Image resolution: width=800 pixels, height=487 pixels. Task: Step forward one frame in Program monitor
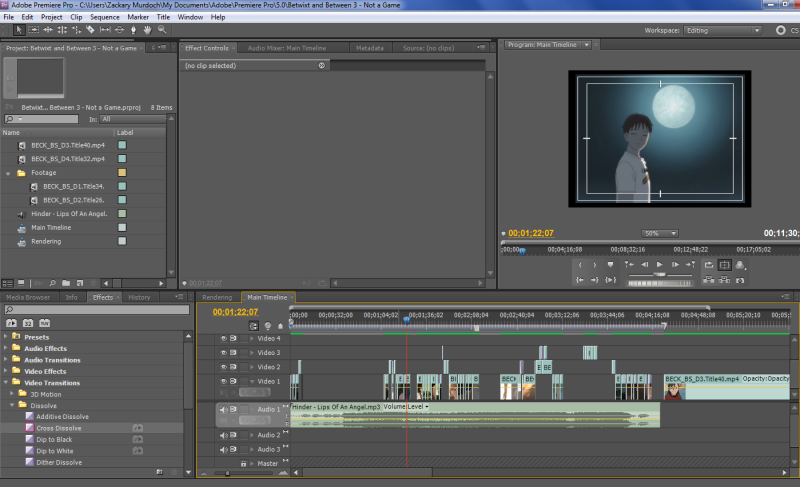pos(675,265)
